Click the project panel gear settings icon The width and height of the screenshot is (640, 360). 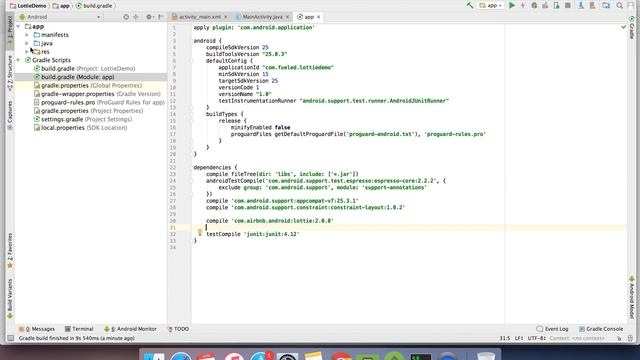point(149,17)
